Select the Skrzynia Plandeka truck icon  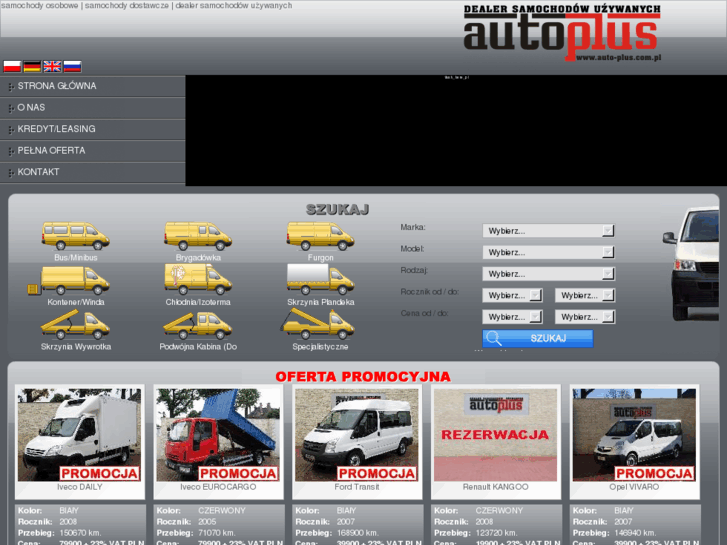320,280
